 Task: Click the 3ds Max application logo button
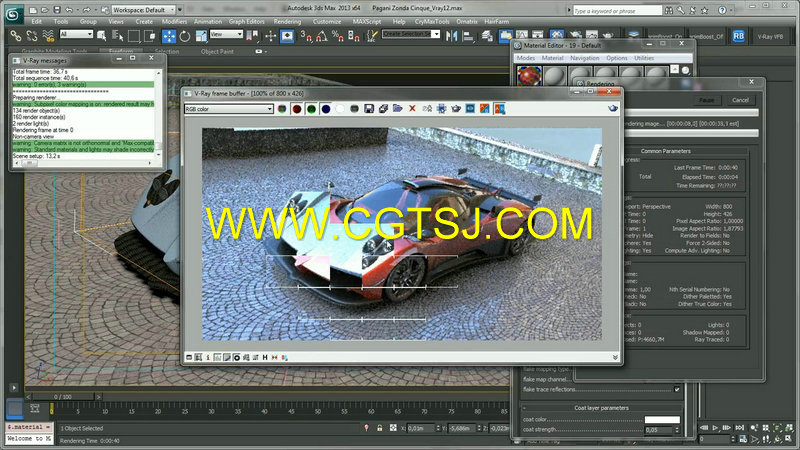click(13, 14)
